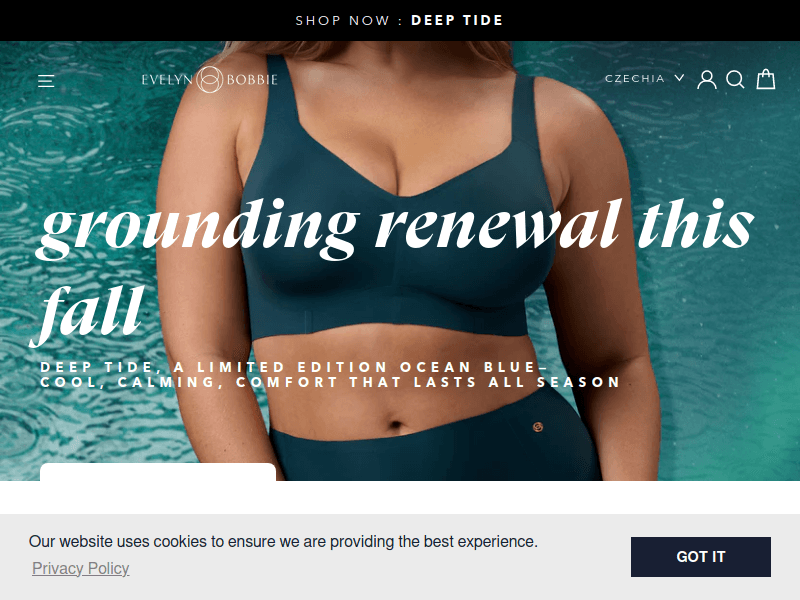This screenshot has width=800, height=600.
Task: Click the BOBBIE word in the site logo
Action: point(252,80)
